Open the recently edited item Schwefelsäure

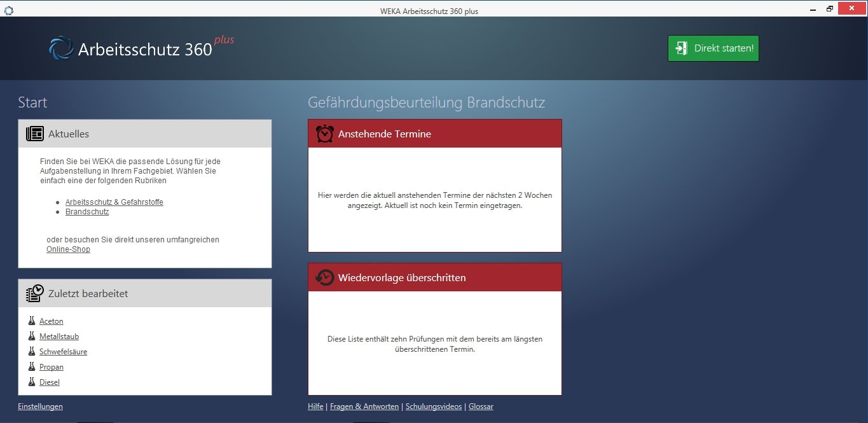(x=63, y=352)
